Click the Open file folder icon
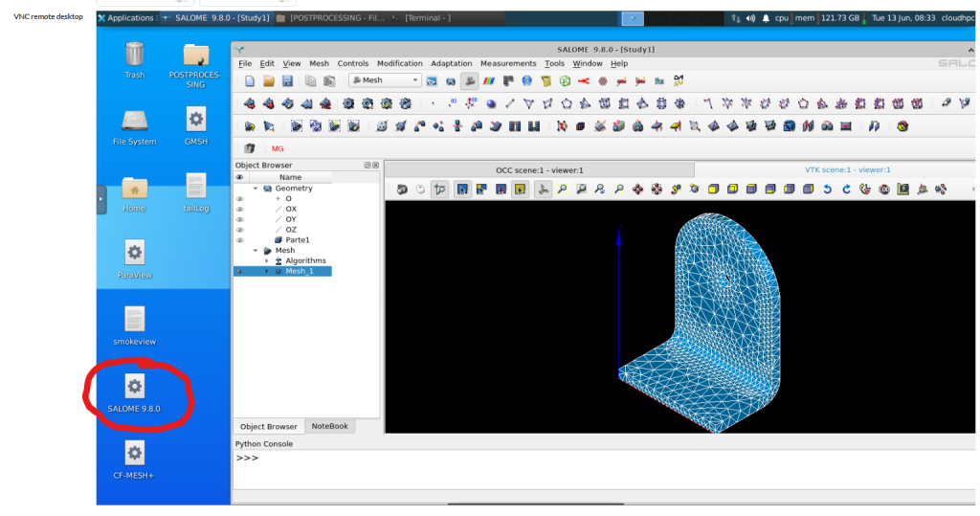The width and height of the screenshot is (980, 516). coord(269,80)
